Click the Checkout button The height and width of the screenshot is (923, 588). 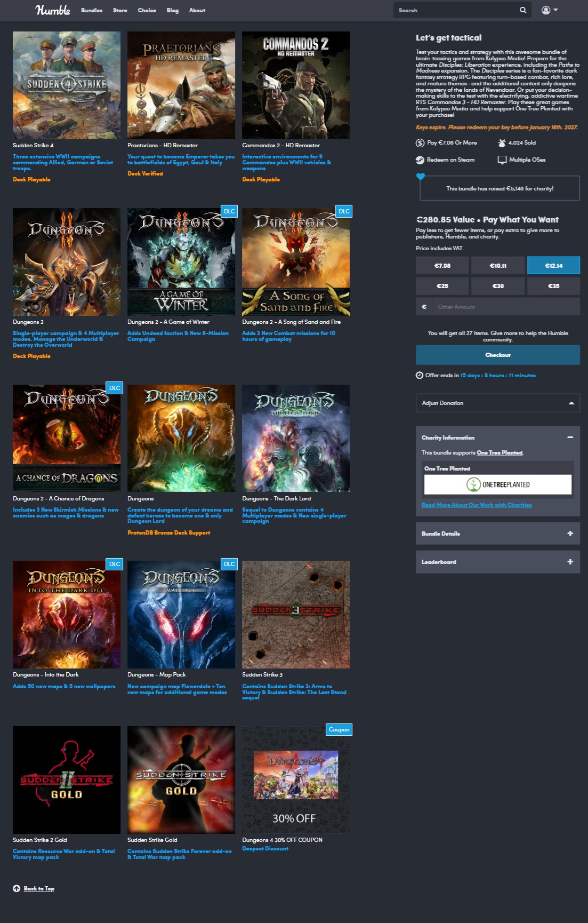click(x=498, y=355)
